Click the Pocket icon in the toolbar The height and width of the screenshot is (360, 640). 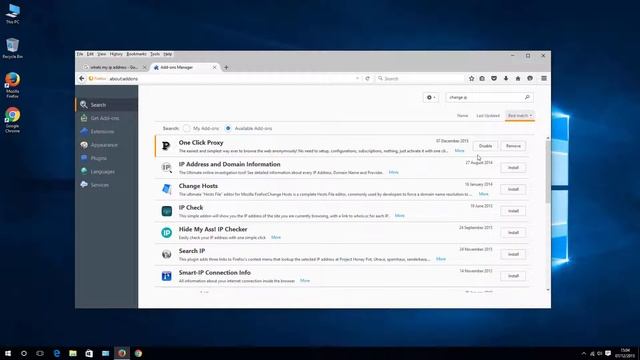pos(494,78)
